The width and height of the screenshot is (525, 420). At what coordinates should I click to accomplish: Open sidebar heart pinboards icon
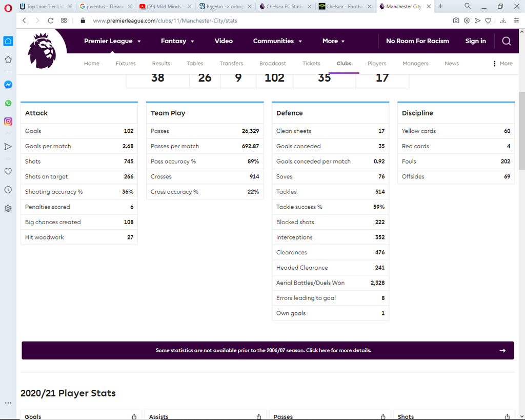8,171
